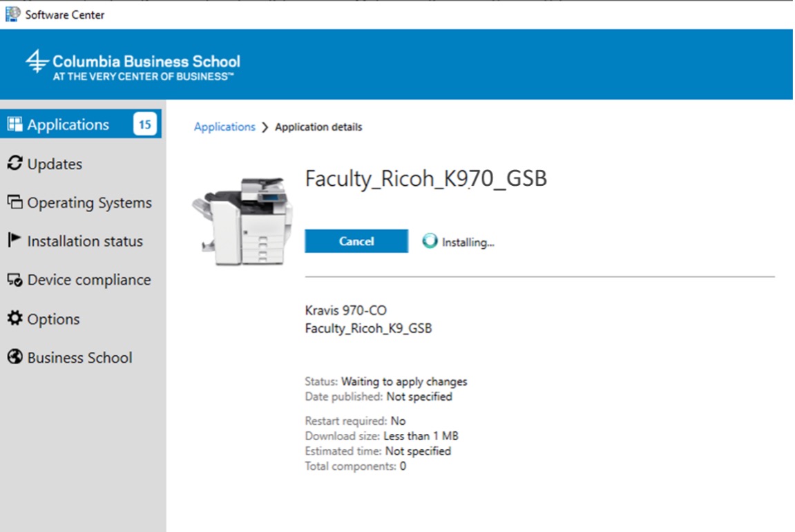Click the Ricoh printer thumbnail image
This screenshot has width=795, height=532.
[x=242, y=220]
